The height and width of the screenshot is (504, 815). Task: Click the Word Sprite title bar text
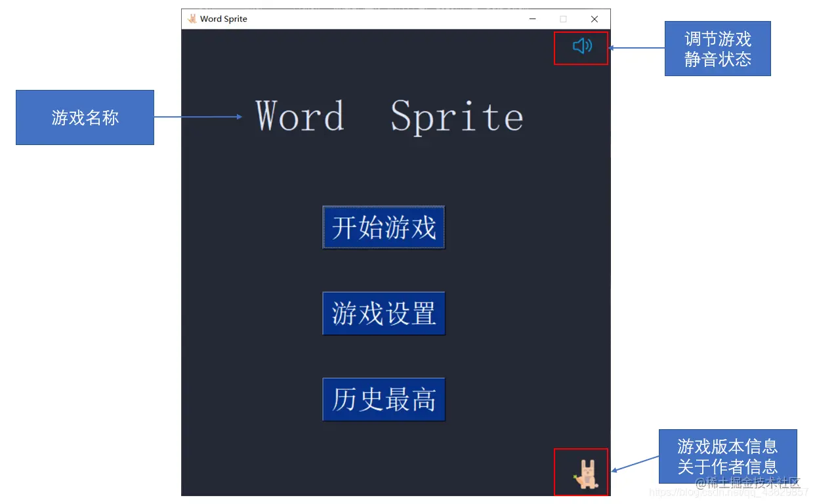click(223, 18)
